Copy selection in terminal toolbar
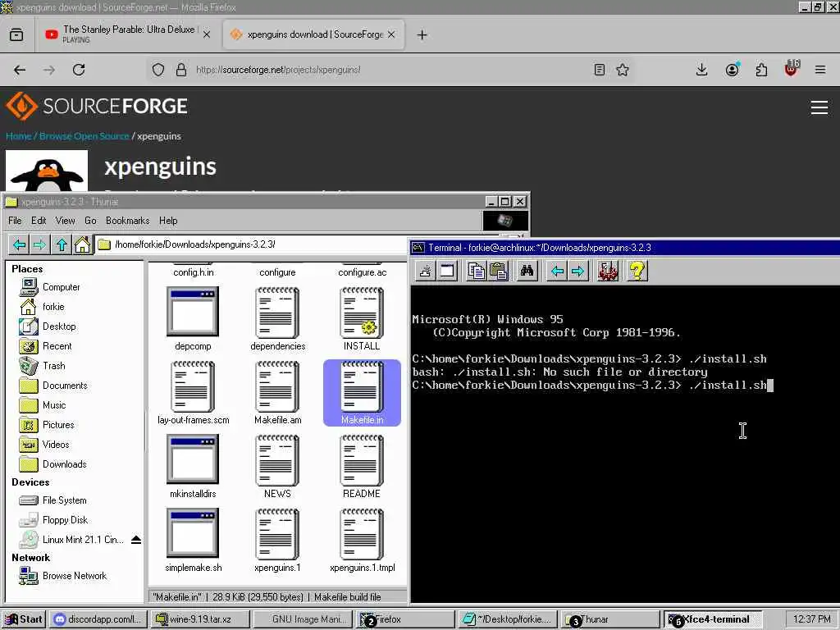840x630 pixels. tap(477, 271)
